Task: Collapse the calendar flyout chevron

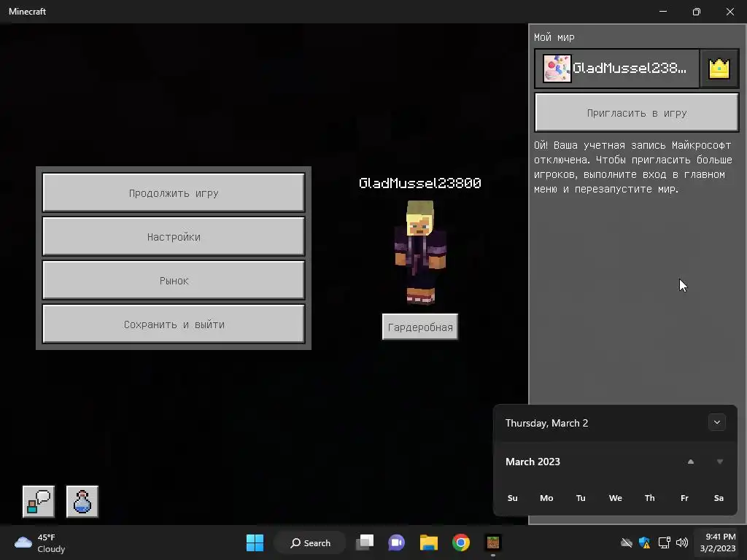Action: click(x=716, y=422)
